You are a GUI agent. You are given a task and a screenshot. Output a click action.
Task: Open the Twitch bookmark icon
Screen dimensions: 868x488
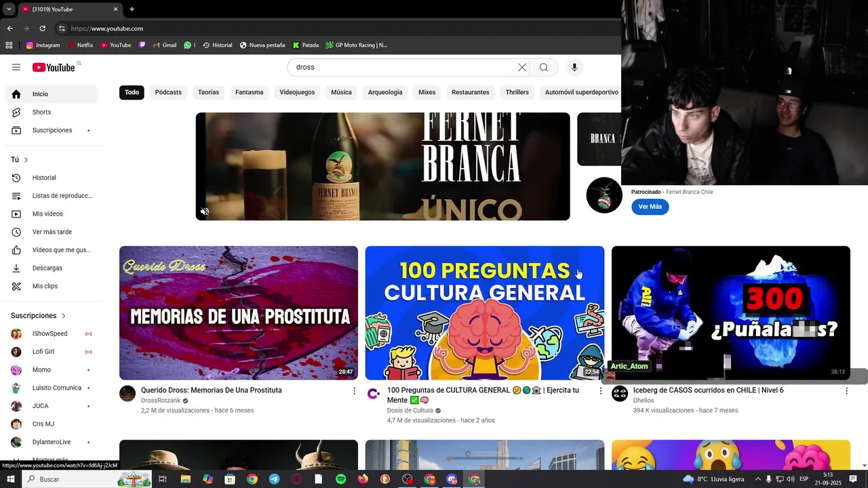142,45
